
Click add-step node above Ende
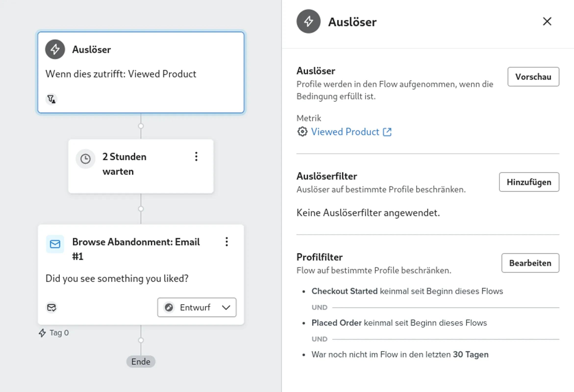(x=141, y=340)
